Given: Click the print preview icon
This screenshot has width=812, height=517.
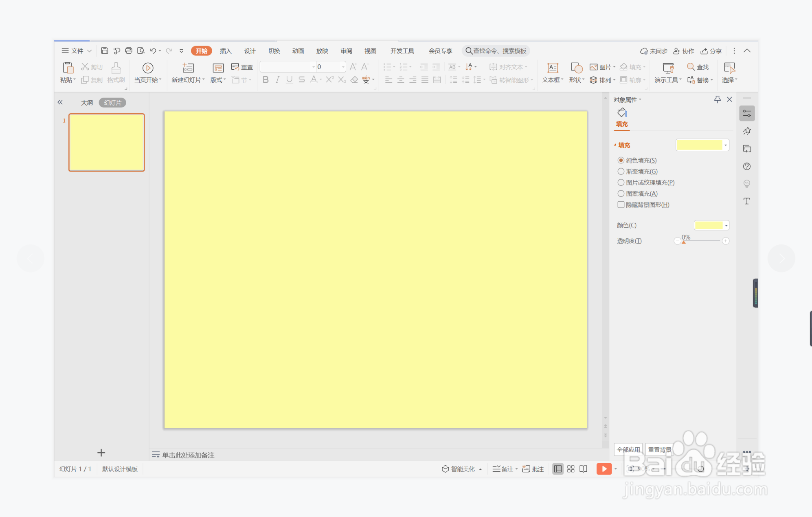Looking at the screenshot, I should tap(141, 51).
